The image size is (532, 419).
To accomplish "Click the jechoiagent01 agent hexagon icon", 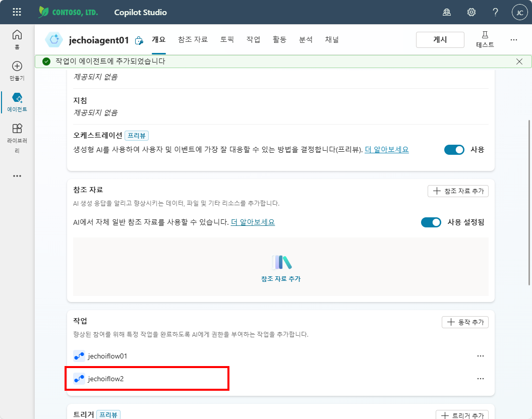I will (x=54, y=40).
